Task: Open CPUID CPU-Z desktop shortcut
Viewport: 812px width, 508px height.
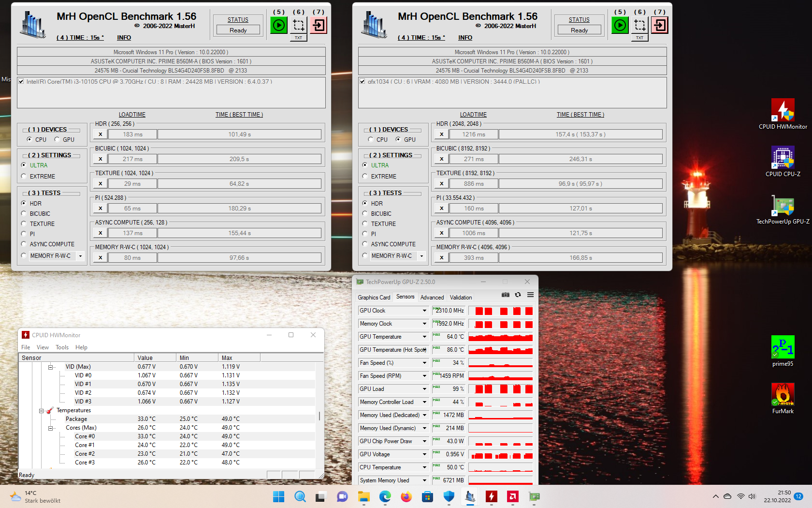Action: pyautogui.click(x=783, y=162)
